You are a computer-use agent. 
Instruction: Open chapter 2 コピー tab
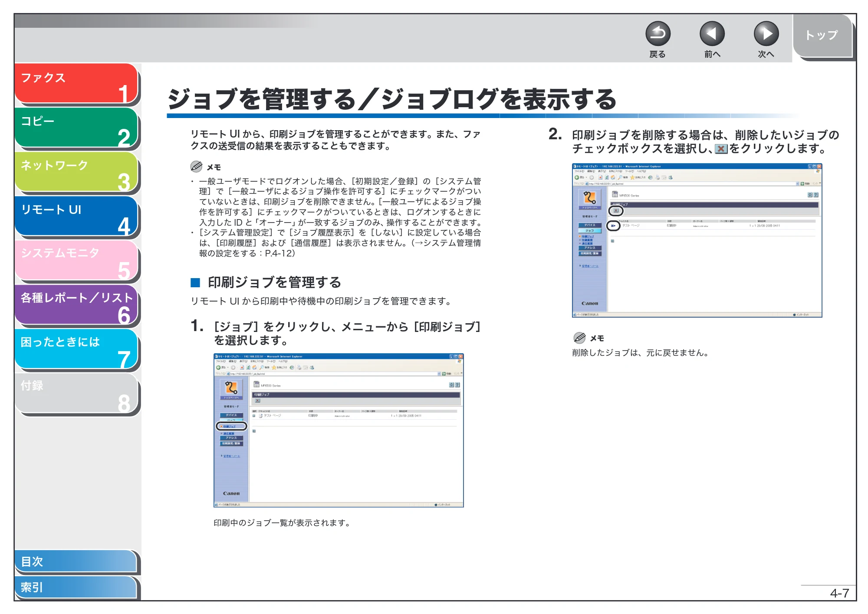pyautogui.click(x=76, y=128)
